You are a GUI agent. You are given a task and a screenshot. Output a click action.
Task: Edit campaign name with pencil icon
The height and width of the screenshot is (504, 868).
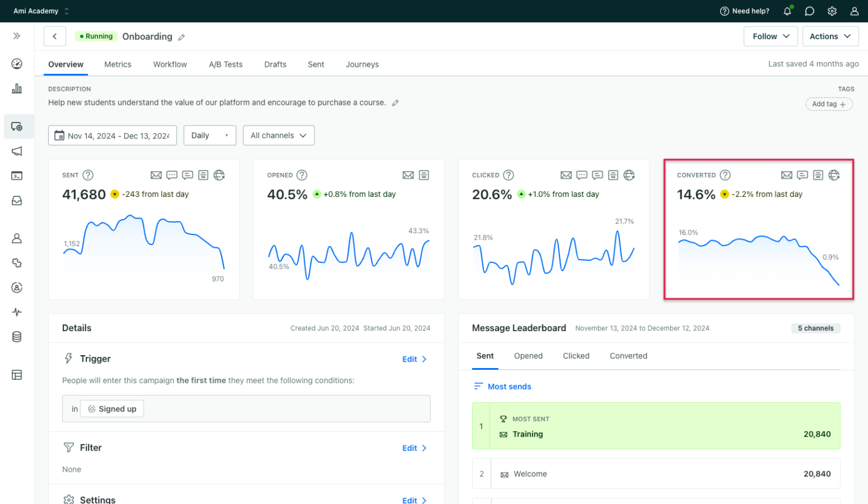(182, 37)
